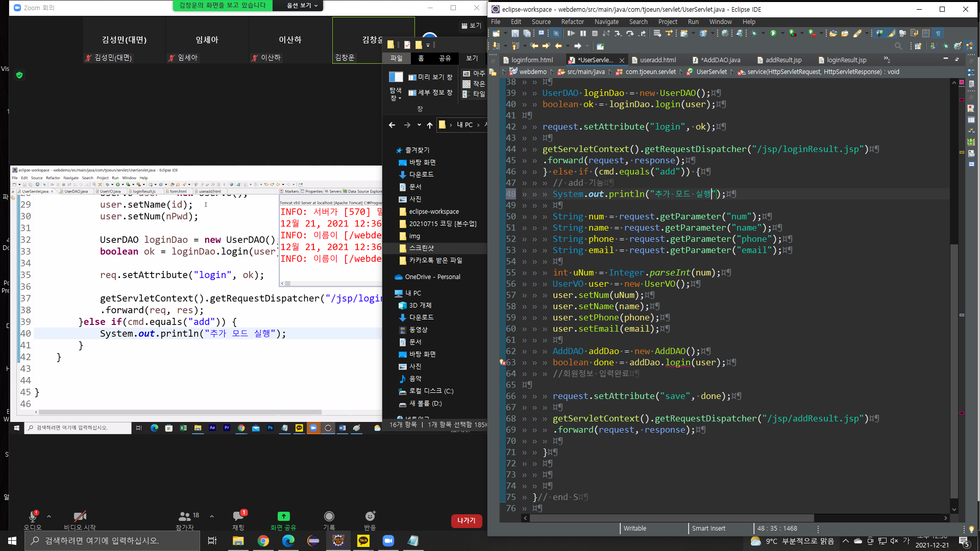Toggle Show Whitespace Characters pilcrow button
The height and width of the screenshot is (551, 980).
(938, 34)
